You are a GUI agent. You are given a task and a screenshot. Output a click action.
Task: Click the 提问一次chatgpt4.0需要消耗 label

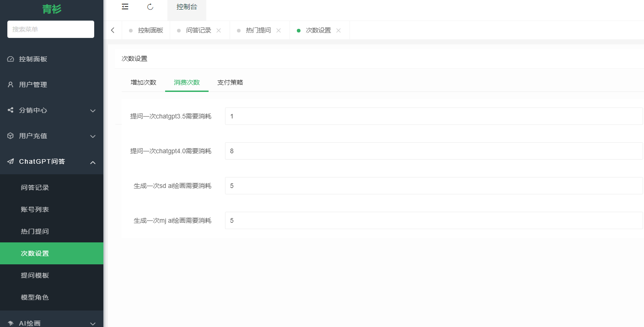point(171,151)
